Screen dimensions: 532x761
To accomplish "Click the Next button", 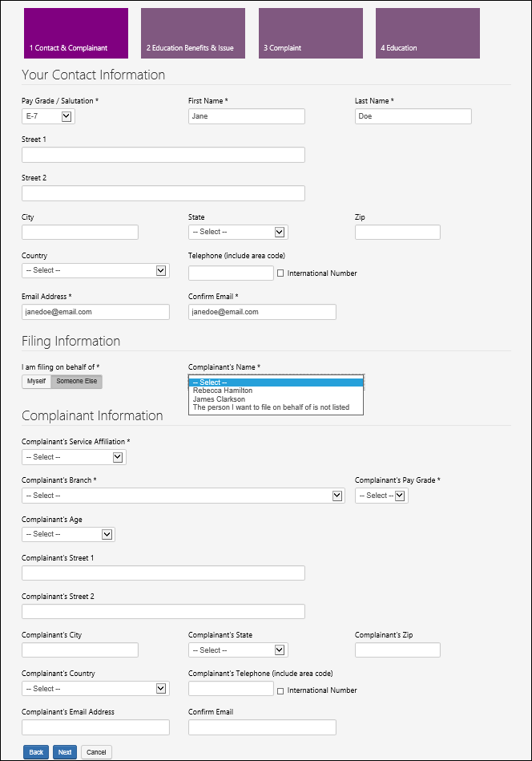I will pyautogui.click(x=65, y=752).
